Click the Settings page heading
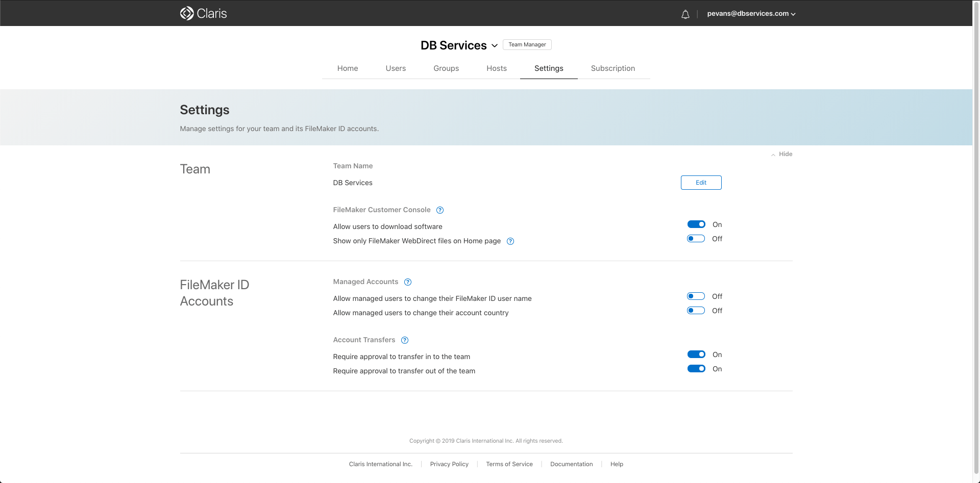The width and height of the screenshot is (980, 483). pos(205,110)
